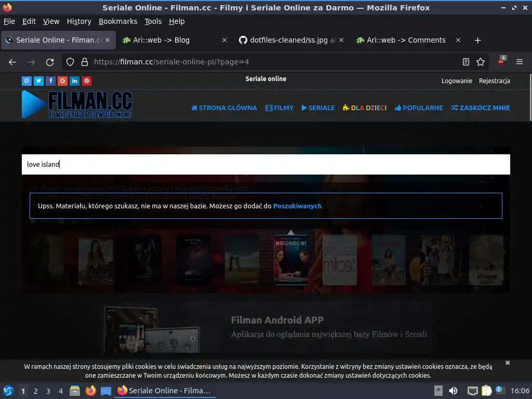Click the Rejestracja link
Screen dimensions: 532x399
tap(495, 81)
